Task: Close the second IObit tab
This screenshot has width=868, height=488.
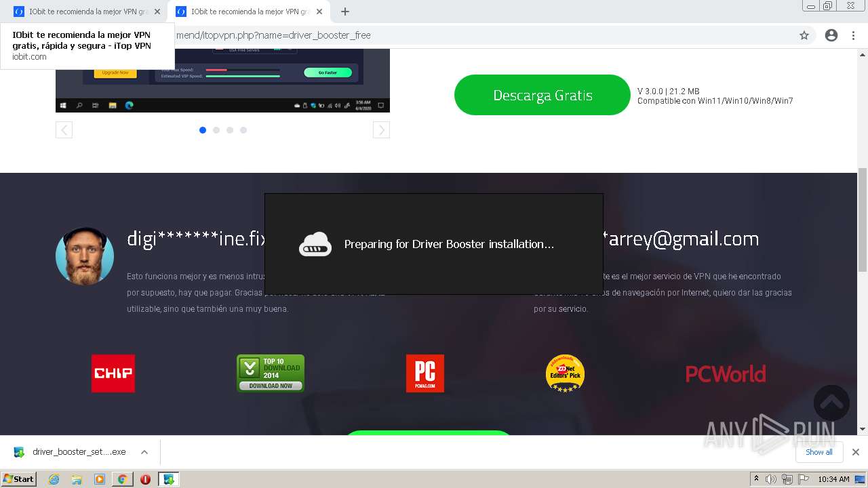Action: tap(319, 12)
